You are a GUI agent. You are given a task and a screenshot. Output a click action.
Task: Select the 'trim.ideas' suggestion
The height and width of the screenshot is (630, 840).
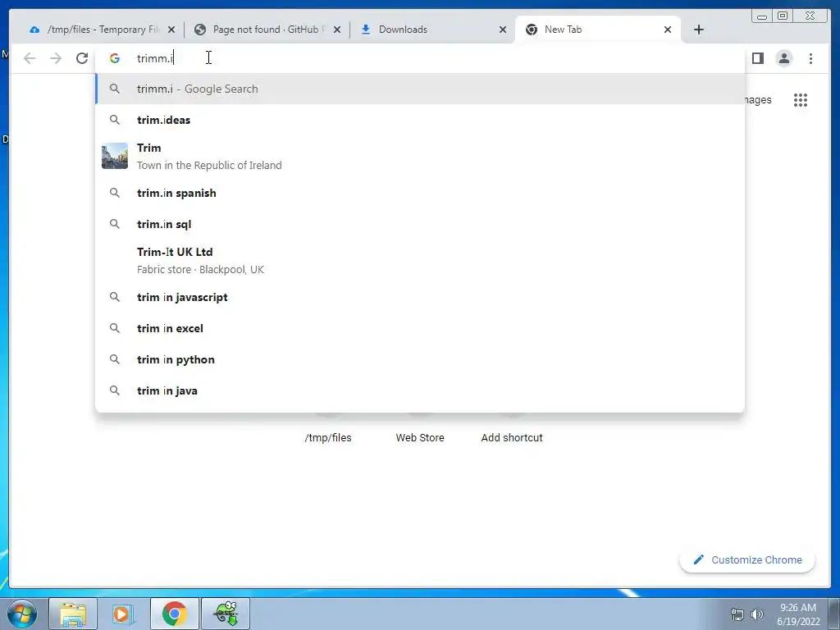tap(420, 120)
